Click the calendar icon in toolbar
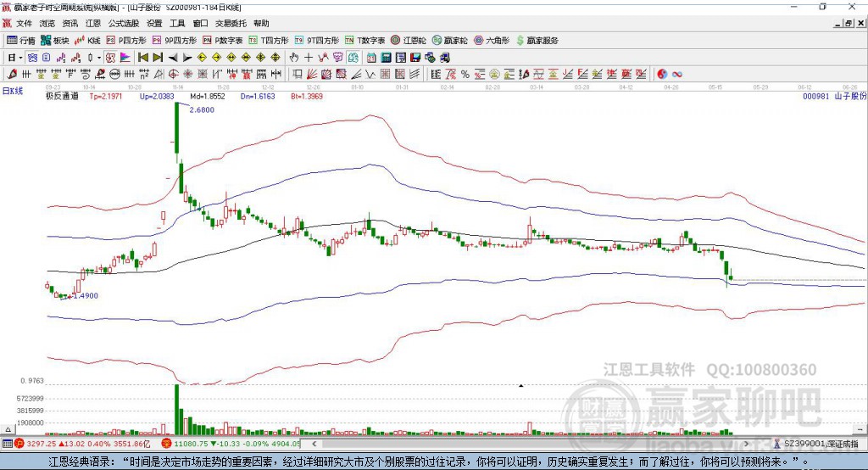The height and width of the screenshot is (470, 868). click(x=371, y=58)
